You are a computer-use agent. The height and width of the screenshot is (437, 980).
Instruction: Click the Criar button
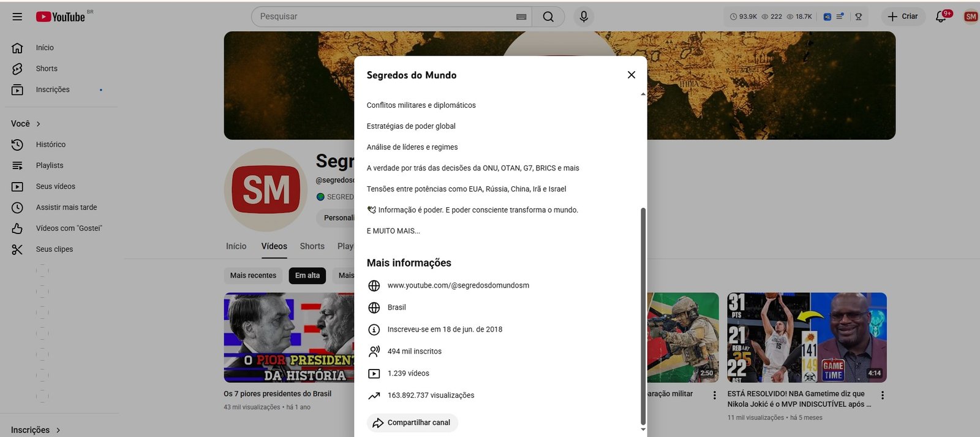click(x=903, y=17)
